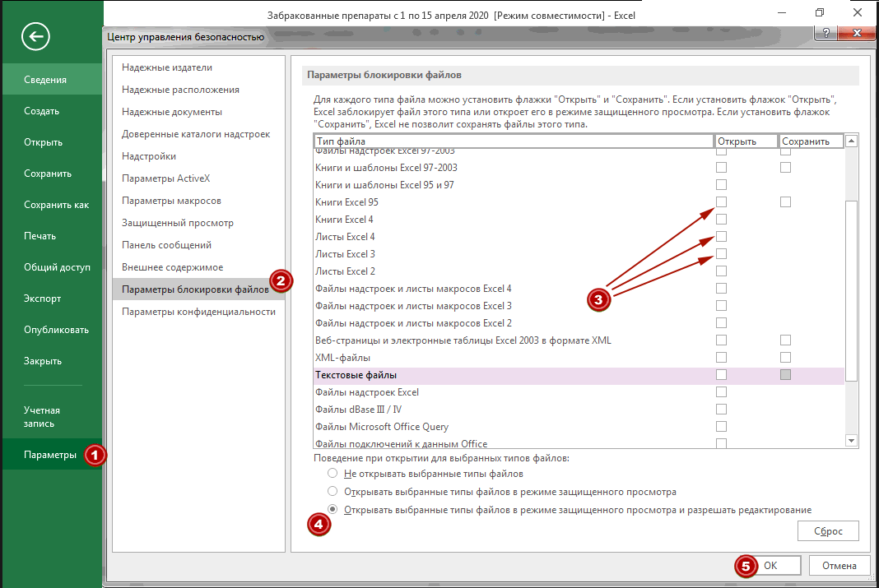The height and width of the screenshot is (588, 879).
Task: Click the Открыть column header
Action: (x=746, y=141)
